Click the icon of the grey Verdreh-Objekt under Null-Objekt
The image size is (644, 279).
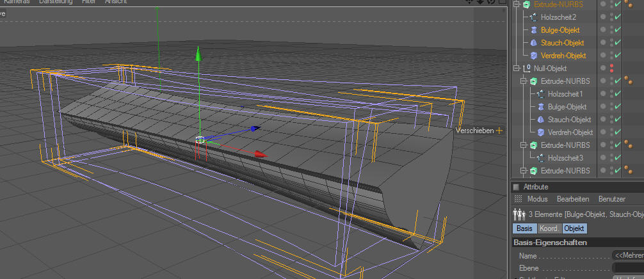click(x=540, y=132)
